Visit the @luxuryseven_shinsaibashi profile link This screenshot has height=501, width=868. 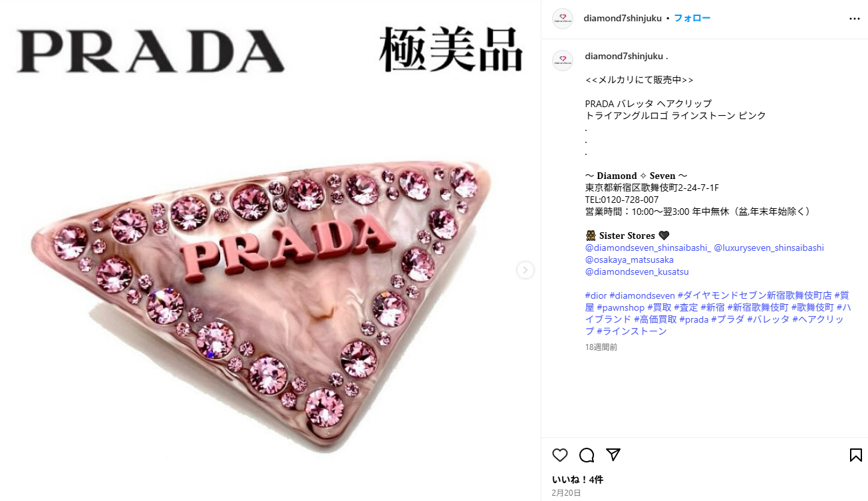click(x=769, y=248)
